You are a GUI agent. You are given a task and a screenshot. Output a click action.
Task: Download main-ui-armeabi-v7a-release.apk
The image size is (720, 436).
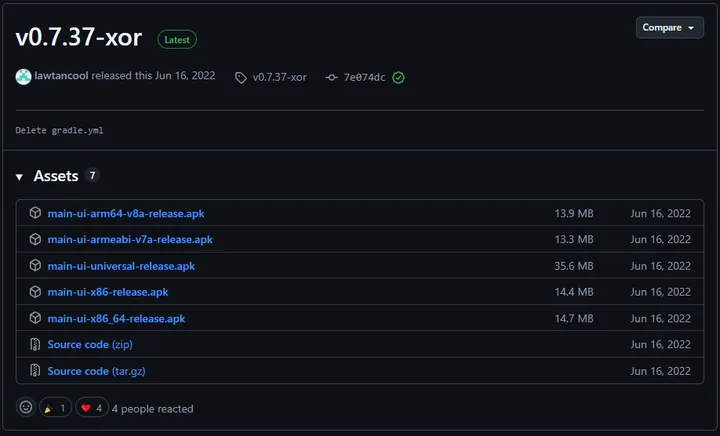coord(130,240)
